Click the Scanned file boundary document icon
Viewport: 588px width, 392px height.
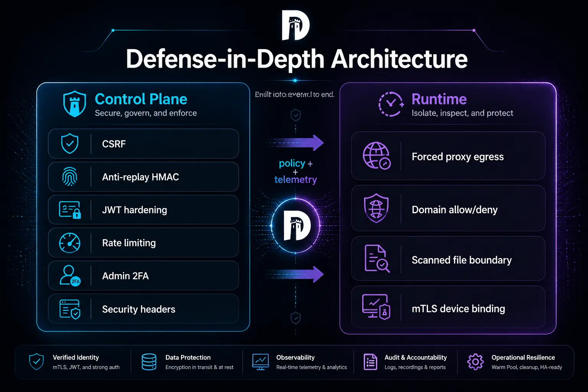377,259
